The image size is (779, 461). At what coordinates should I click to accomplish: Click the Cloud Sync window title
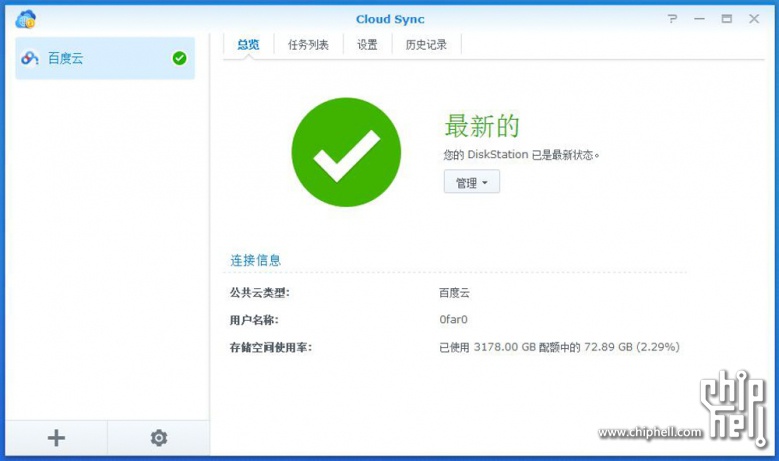[390, 19]
